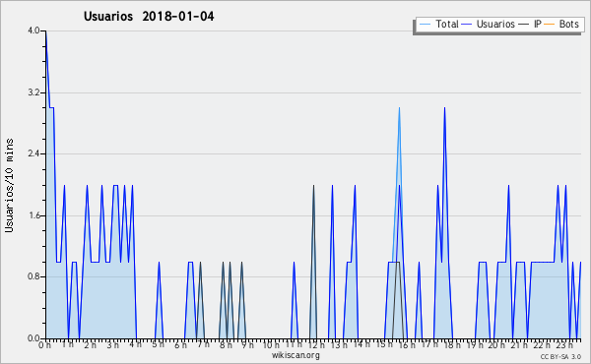The image size is (591, 364).
Task: Click the '5 h' x-axis label
Action: coord(158,344)
